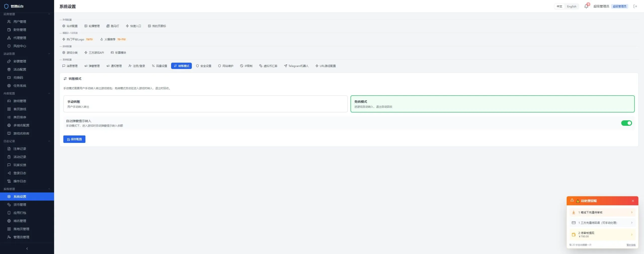The image size is (644, 254).
Task: Toggle the 自动弹窗提示转入 switch
Action: click(x=626, y=123)
